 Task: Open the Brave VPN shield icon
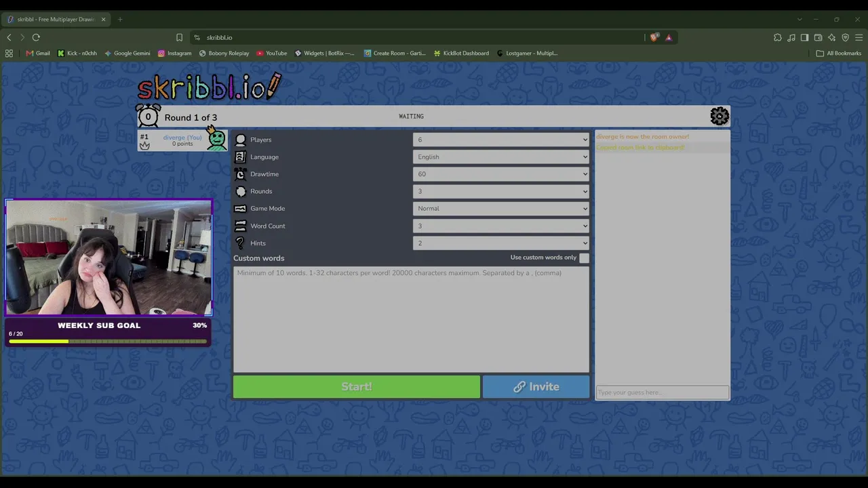point(845,37)
